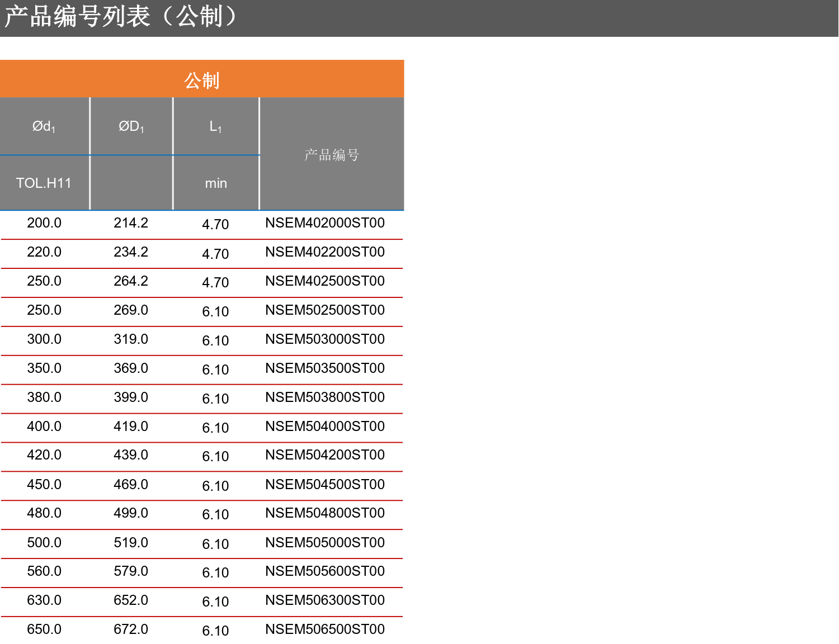The image size is (839, 644).
Task: Click product number NSEM505000ST00
Action: coord(324,543)
